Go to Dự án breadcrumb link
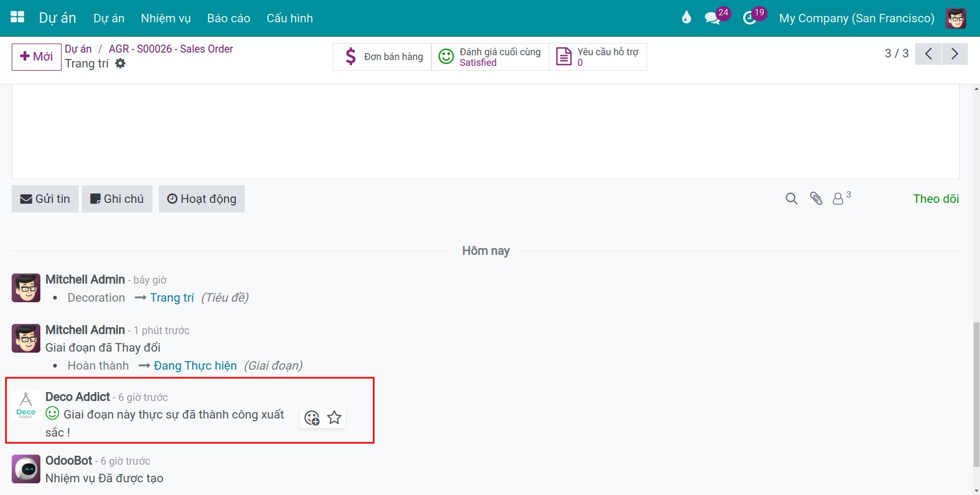This screenshot has height=495, width=980. click(x=78, y=49)
